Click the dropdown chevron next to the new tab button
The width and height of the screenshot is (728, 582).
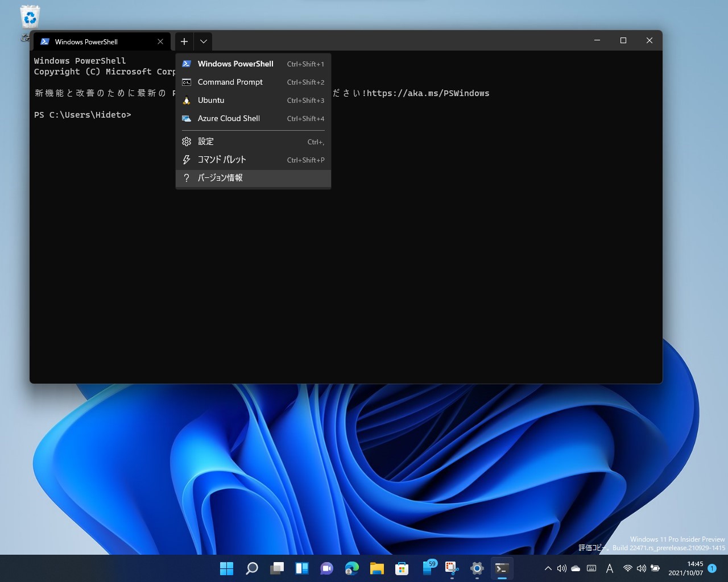(203, 41)
